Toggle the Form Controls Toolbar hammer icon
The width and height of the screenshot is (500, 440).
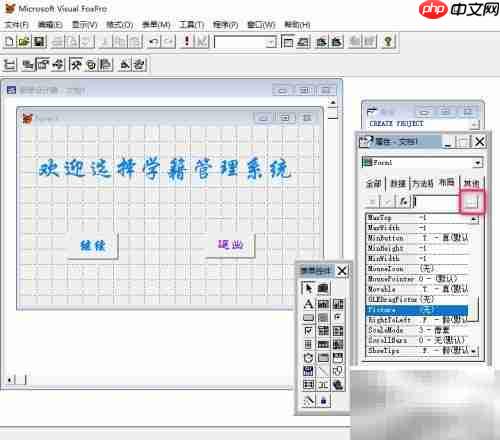tap(76, 65)
